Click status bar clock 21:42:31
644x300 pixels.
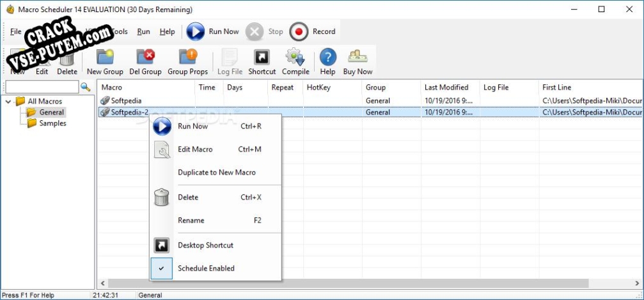pos(106,295)
